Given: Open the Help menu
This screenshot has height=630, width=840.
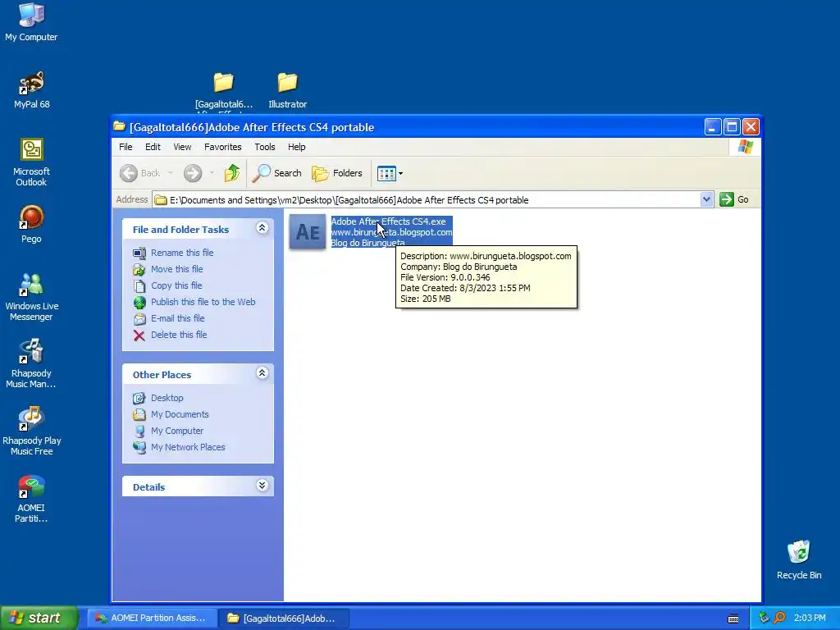Looking at the screenshot, I should click(x=296, y=147).
